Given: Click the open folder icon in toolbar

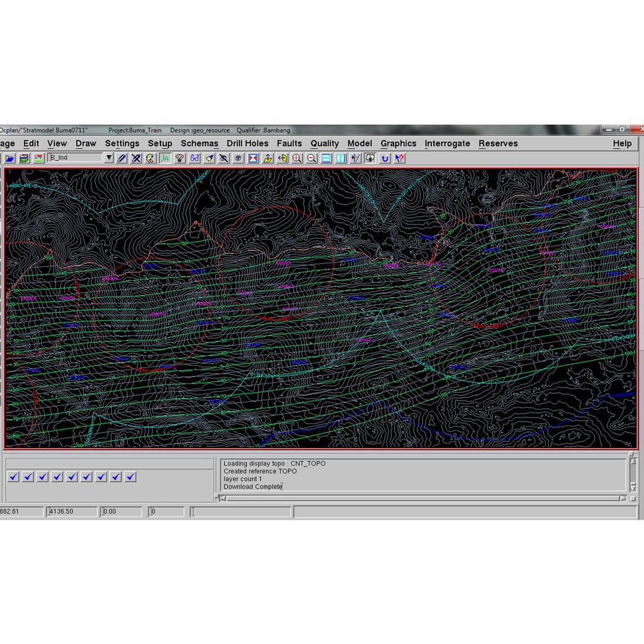Looking at the screenshot, I should point(10,158).
